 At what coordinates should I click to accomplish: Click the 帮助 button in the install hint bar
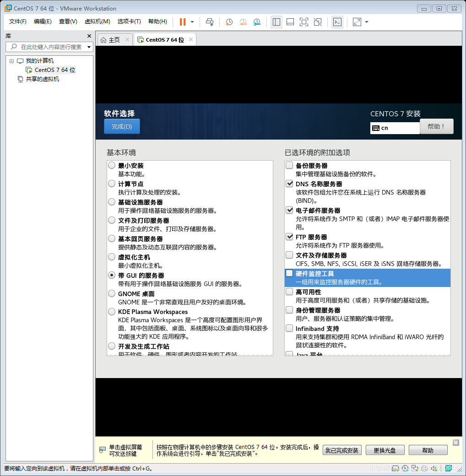(428, 450)
